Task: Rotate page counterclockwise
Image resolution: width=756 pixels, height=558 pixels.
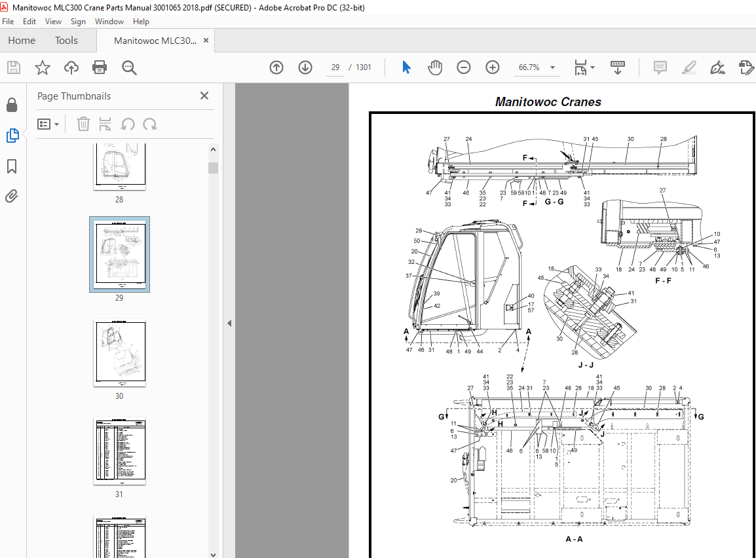Action: pos(128,124)
